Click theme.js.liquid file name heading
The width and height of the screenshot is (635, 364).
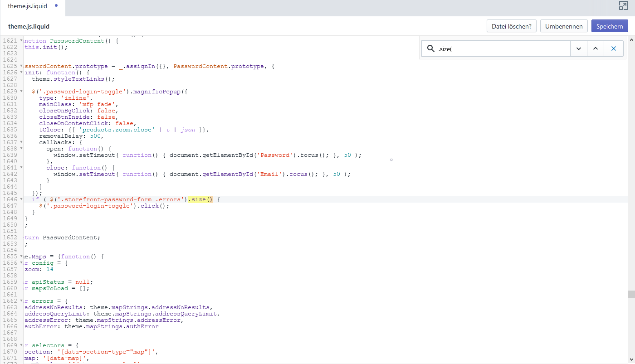point(29,27)
